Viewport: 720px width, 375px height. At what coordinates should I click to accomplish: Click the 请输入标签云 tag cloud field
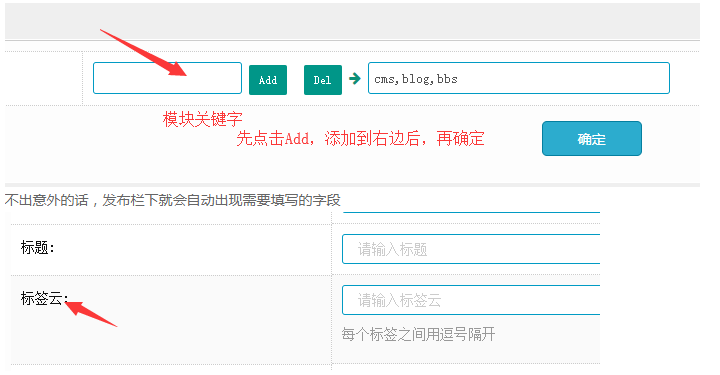tap(471, 300)
